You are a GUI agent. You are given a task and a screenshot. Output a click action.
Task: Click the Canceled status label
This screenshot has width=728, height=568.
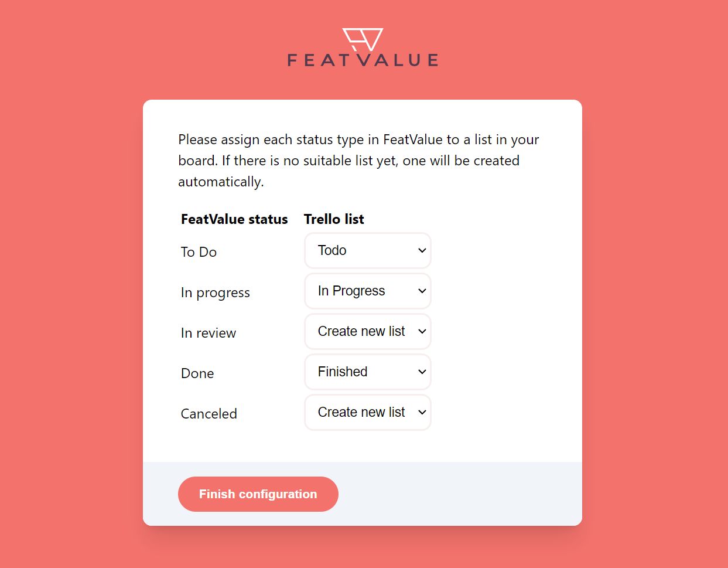[209, 414]
